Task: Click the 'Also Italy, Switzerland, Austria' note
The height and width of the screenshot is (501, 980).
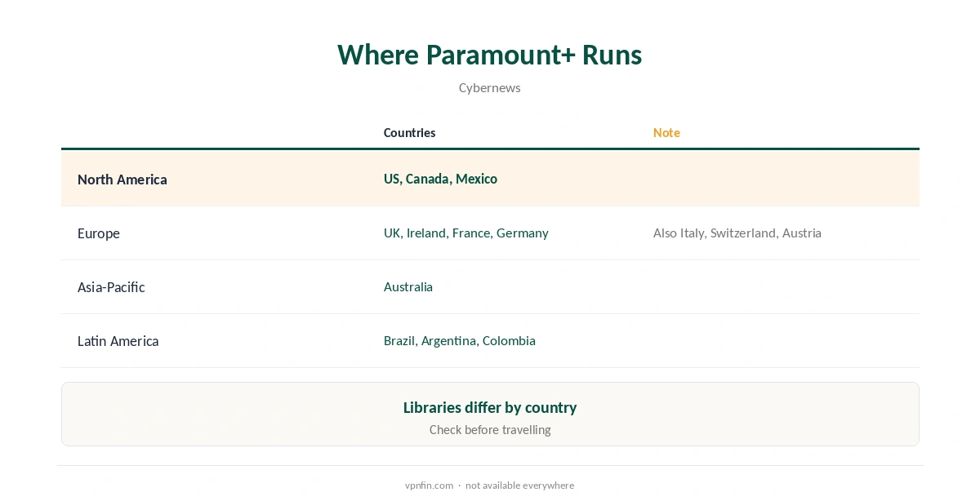Action: pos(737,233)
